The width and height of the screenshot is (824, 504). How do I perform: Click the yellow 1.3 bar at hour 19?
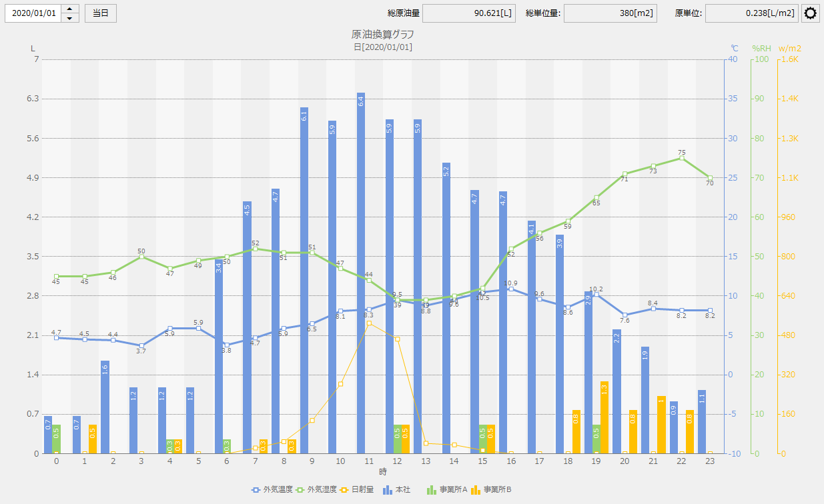pyautogui.click(x=604, y=417)
